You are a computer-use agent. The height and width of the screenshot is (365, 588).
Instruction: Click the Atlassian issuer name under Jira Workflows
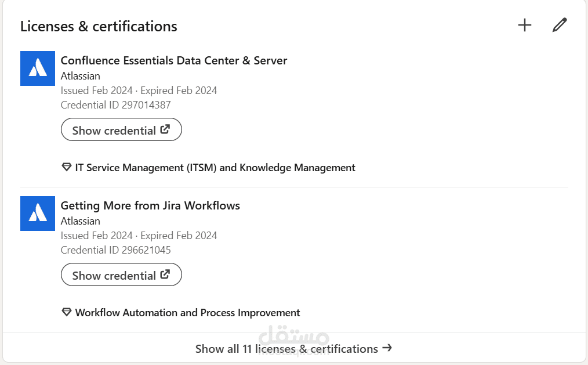click(80, 221)
